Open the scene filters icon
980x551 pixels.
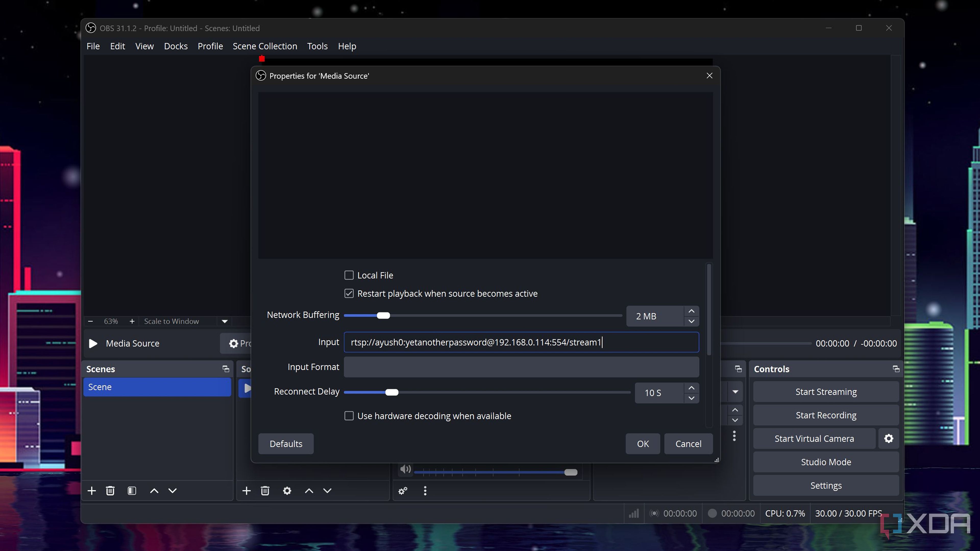click(132, 491)
